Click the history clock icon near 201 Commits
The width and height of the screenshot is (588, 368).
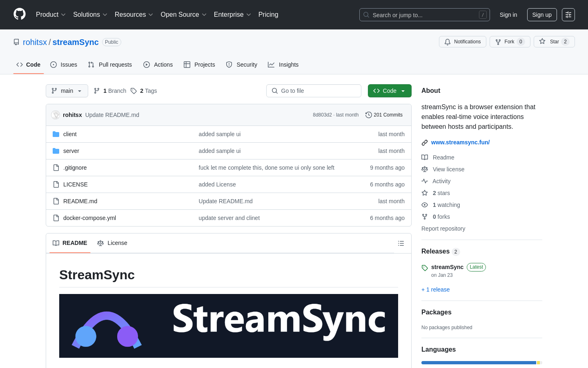(x=369, y=115)
